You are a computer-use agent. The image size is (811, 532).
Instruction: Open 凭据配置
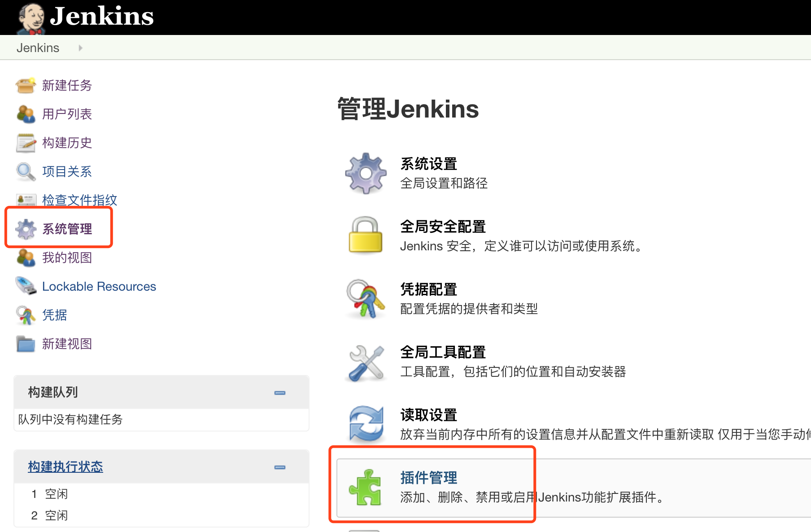(x=428, y=289)
